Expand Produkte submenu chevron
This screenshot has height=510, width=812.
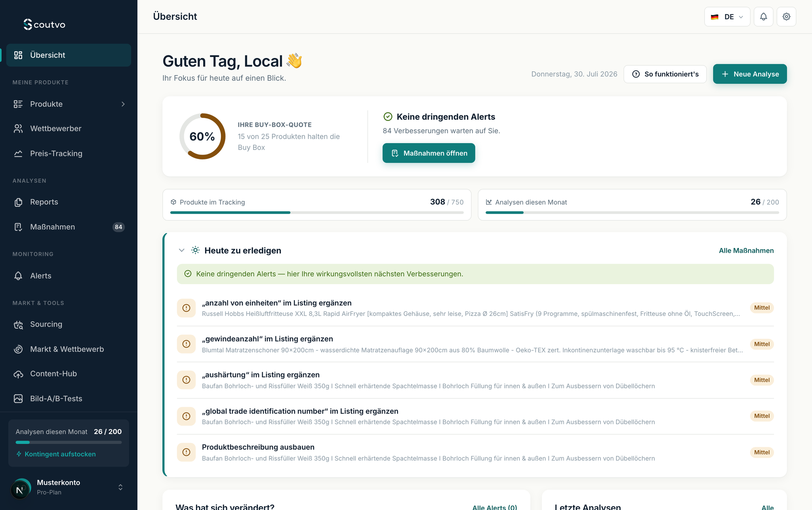point(123,104)
